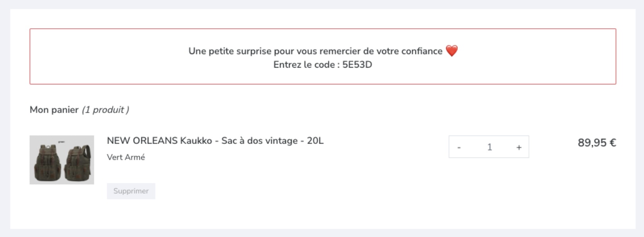Open the backpack product thumbnail
The width and height of the screenshot is (644, 237).
pyautogui.click(x=62, y=160)
